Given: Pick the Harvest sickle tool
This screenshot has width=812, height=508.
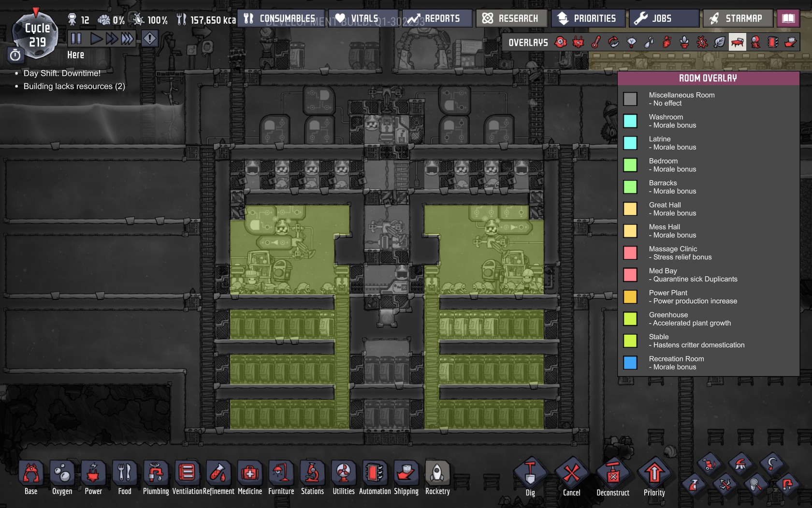Looking at the screenshot, I should point(771,464).
